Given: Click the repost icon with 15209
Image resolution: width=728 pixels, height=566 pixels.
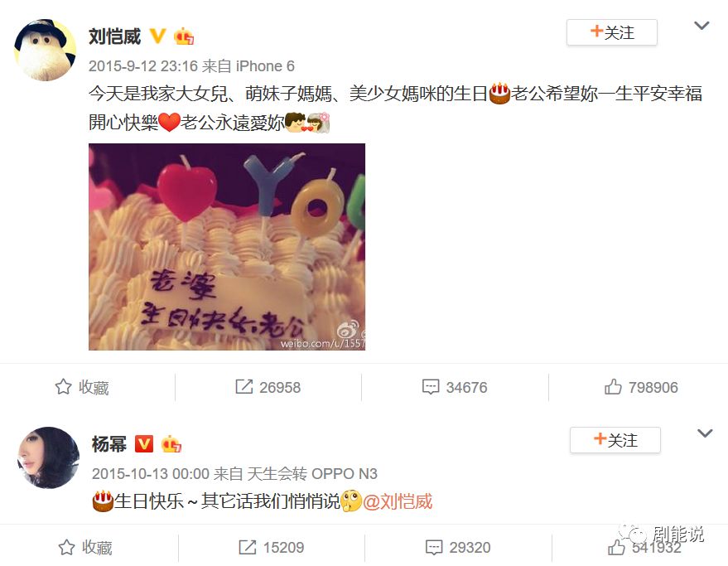Looking at the screenshot, I should (248, 548).
